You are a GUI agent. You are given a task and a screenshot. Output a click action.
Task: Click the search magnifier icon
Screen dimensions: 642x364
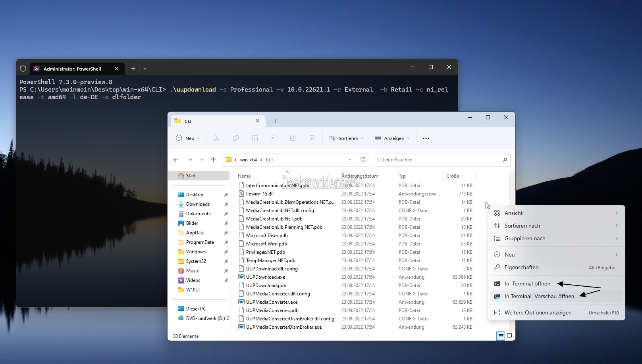(x=505, y=160)
